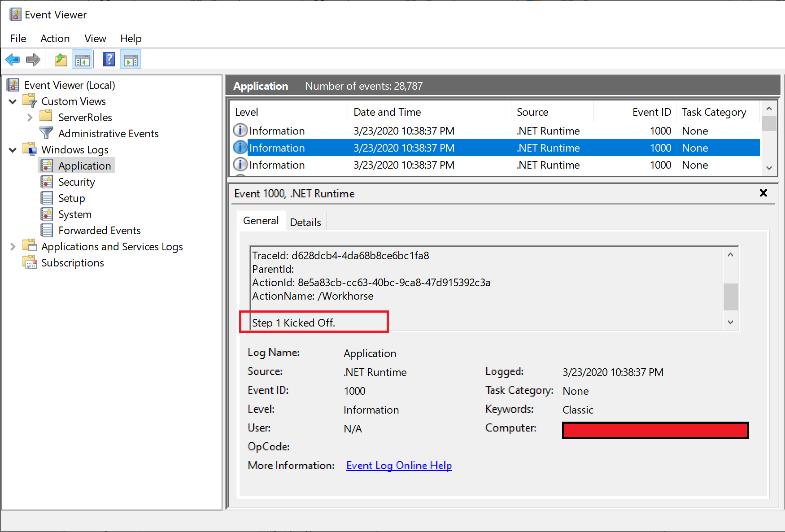Select Event Viewer (Local) root node
This screenshot has height=532, width=785.
(x=70, y=85)
